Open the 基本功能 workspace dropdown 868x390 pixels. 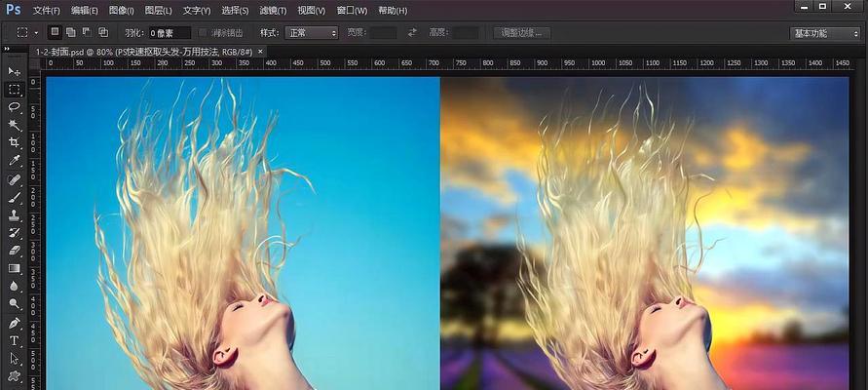pos(825,33)
